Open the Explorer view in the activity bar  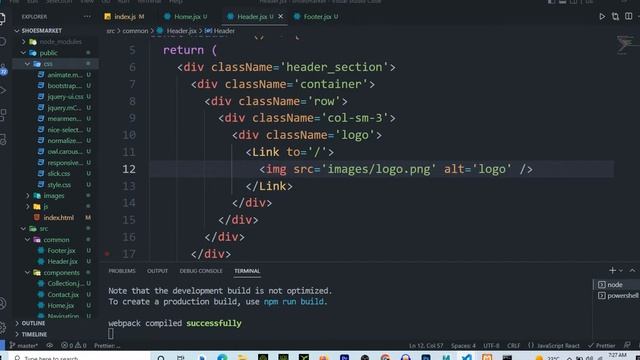point(2,18)
